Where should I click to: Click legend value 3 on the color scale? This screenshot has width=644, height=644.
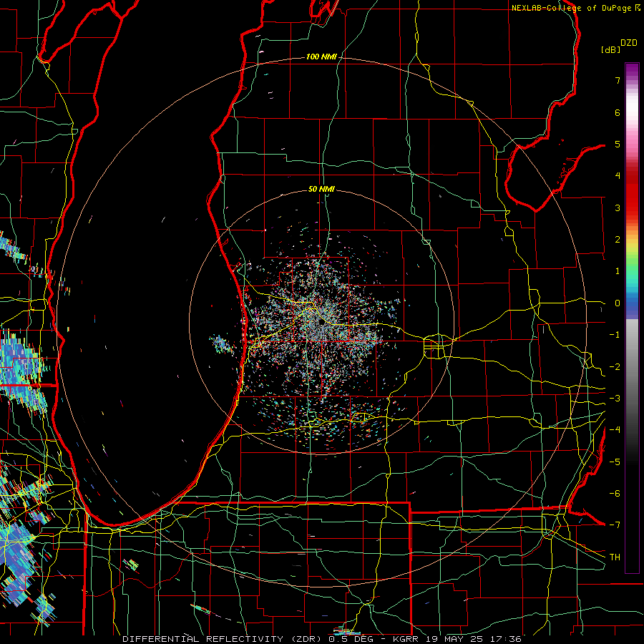click(x=618, y=208)
